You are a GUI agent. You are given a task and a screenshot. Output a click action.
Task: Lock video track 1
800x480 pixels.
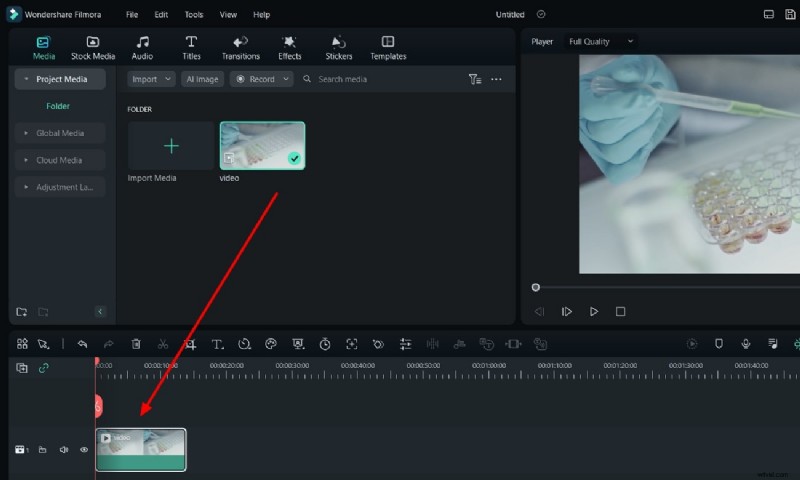(42, 449)
